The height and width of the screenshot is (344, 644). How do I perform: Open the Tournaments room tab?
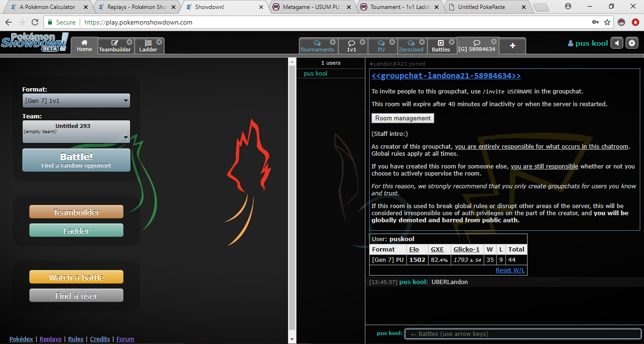[x=317, y=46]
